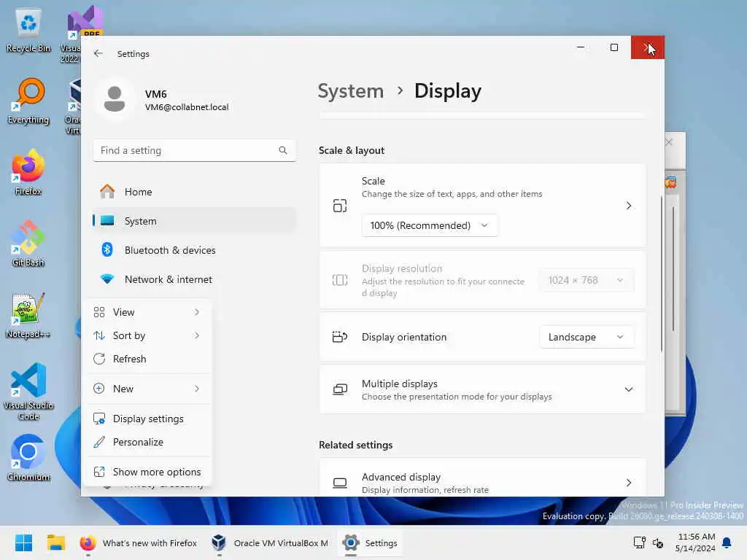Open Scale details via right chevron
The height and width of the screenshot is (560, 747).
click(x=629, y=206)
